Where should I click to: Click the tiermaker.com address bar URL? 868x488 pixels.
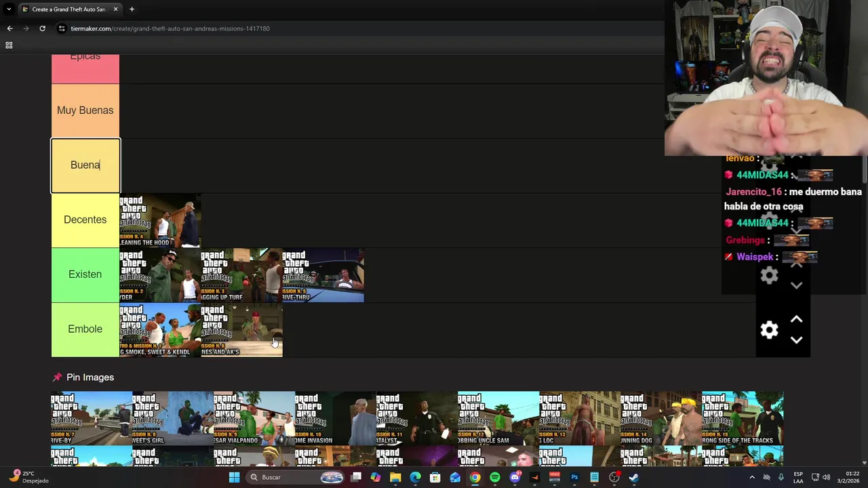[170, 28]
